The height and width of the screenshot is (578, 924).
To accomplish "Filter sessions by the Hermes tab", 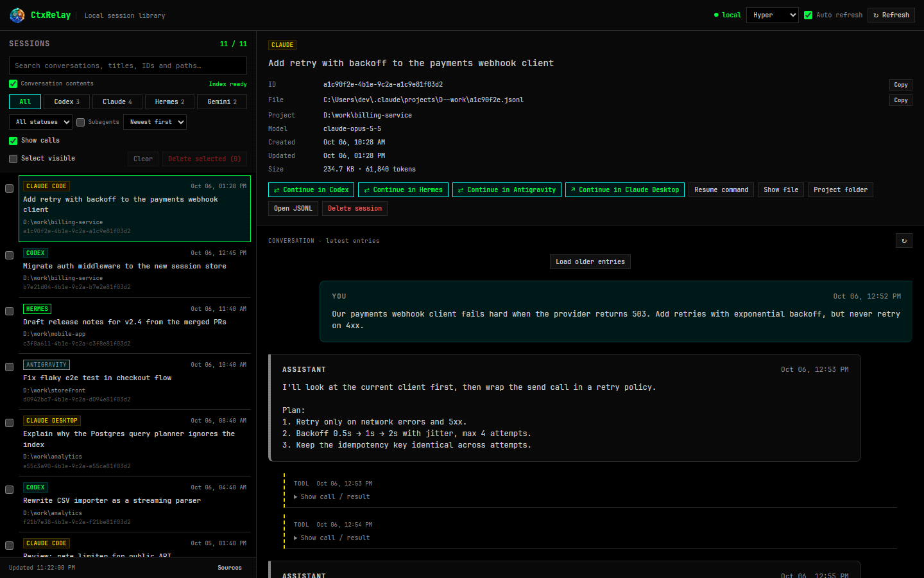I will (x=169, y=101).
